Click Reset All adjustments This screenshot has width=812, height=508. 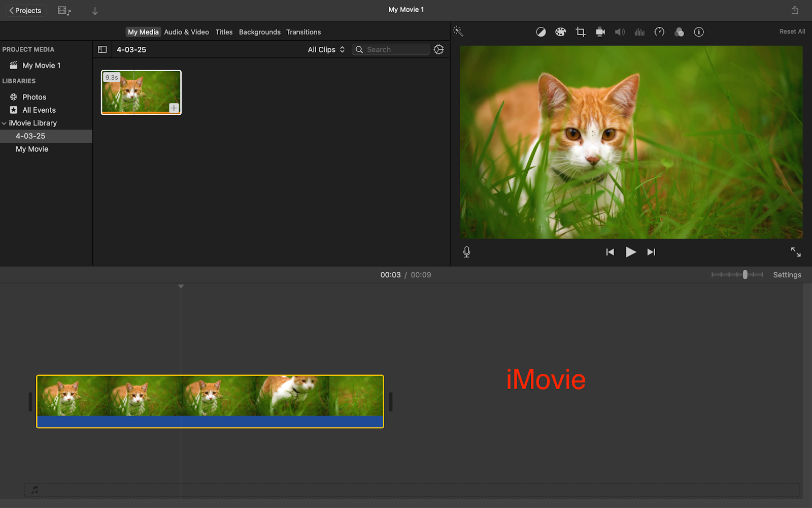click(x=792, y=31)
